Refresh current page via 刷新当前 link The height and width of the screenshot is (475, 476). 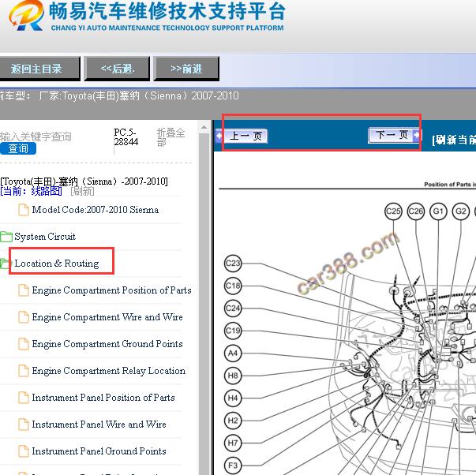pyautogui.click(x=454, y=140)
